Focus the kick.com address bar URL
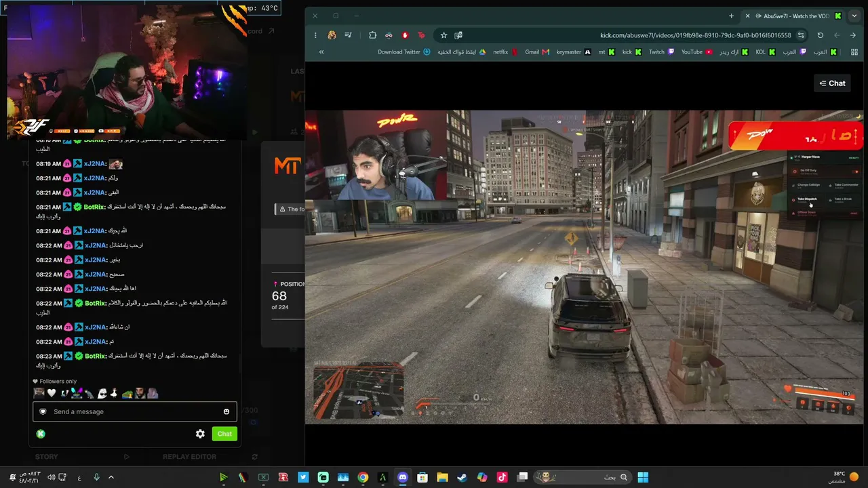868x488 pixels. pyautogui.click(x=695, y=35)
